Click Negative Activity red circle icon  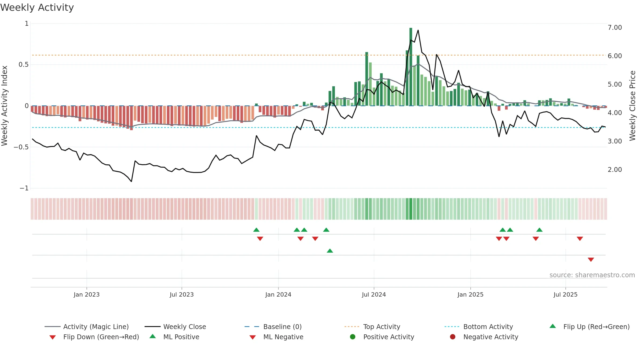pos(453,337)
